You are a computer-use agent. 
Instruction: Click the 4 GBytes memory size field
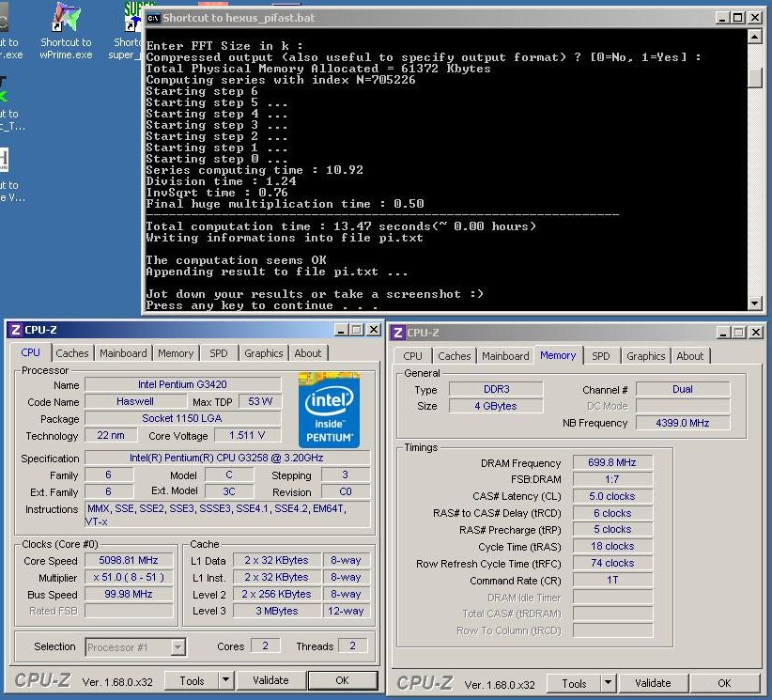(x=496, y=406)
